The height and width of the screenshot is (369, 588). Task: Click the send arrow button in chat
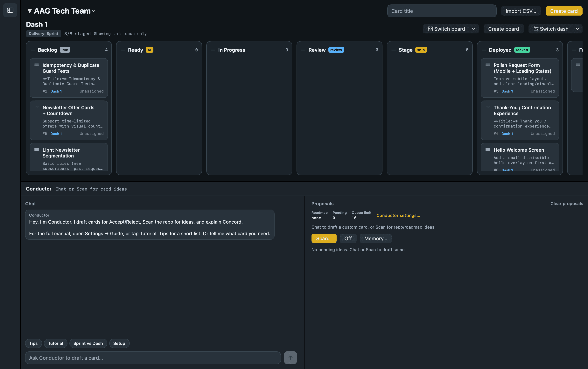290,358
